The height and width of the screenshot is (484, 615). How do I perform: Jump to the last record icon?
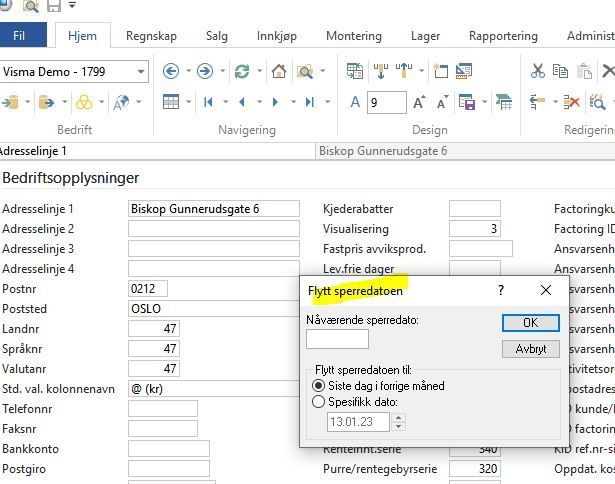[x=310, y=102]
